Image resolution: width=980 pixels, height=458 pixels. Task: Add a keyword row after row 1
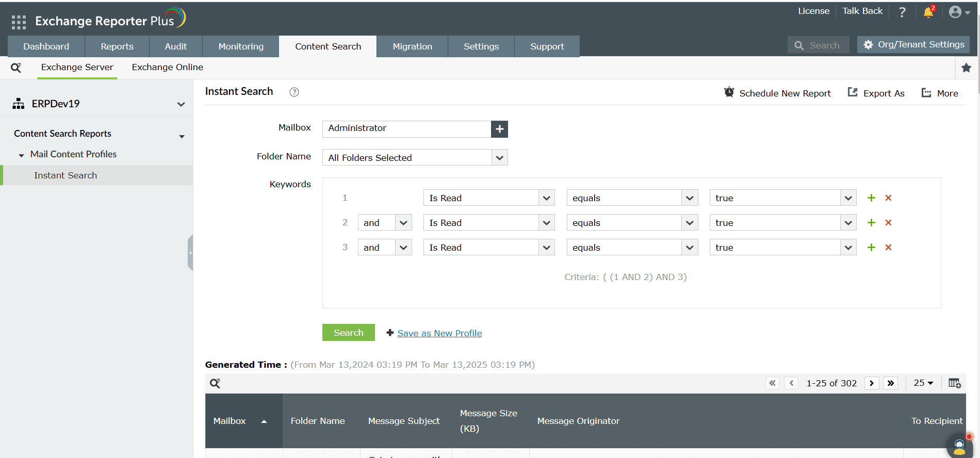[x=871, y=198]
